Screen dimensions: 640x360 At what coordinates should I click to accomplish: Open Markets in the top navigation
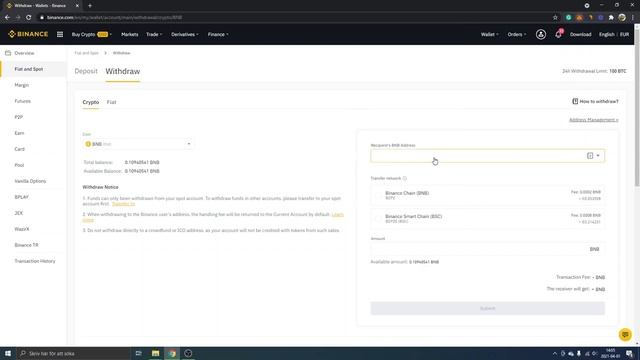(129, 35)
